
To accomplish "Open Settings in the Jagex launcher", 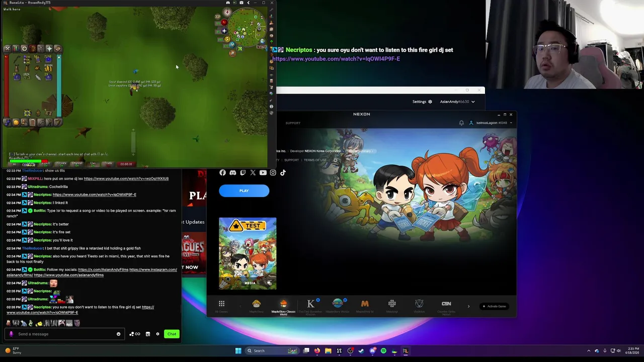I will [422, 102].
